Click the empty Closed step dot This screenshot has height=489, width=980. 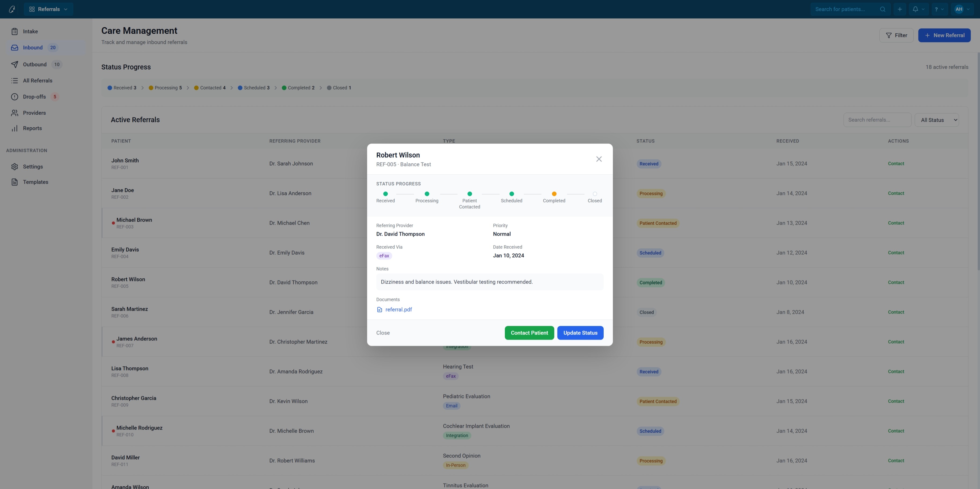tap(595, 194)
